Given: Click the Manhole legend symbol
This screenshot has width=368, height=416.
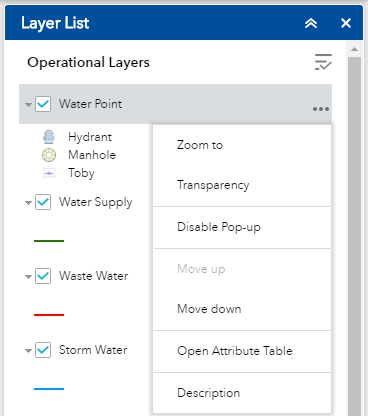Looking at the screenshot, I should pos(49,155).
